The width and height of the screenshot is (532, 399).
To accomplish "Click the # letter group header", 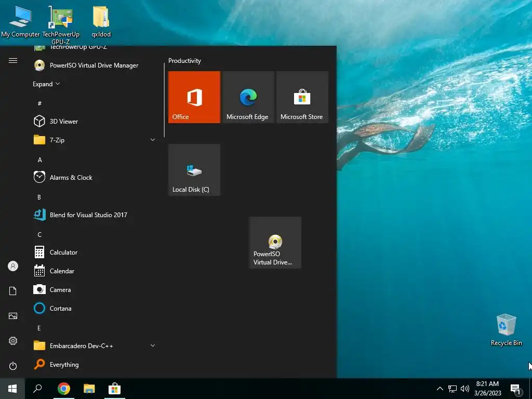I will tap(39, 103).
